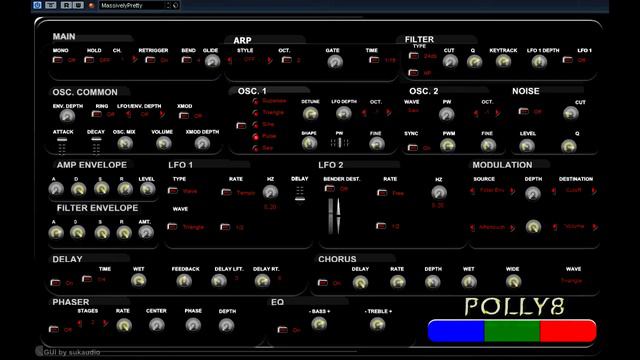This screenshot has width=640, height=360.
Task: Click the OSC. 1 FINE knob
Action: [x=376, y=144]
